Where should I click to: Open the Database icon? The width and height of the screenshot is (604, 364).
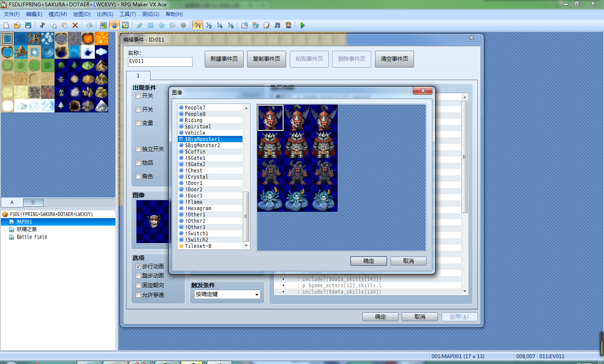(x=245, y=25)
